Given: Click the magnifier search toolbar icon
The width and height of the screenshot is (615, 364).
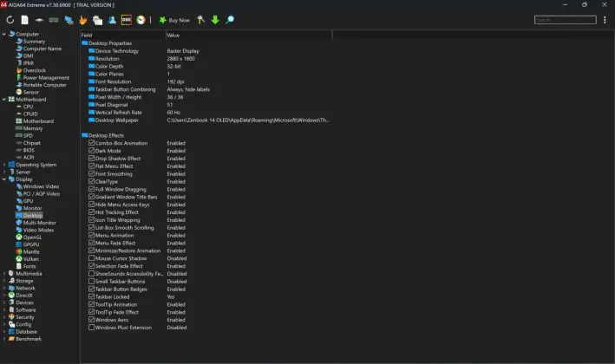Looking at the screenshot, I should click(230, 20).
